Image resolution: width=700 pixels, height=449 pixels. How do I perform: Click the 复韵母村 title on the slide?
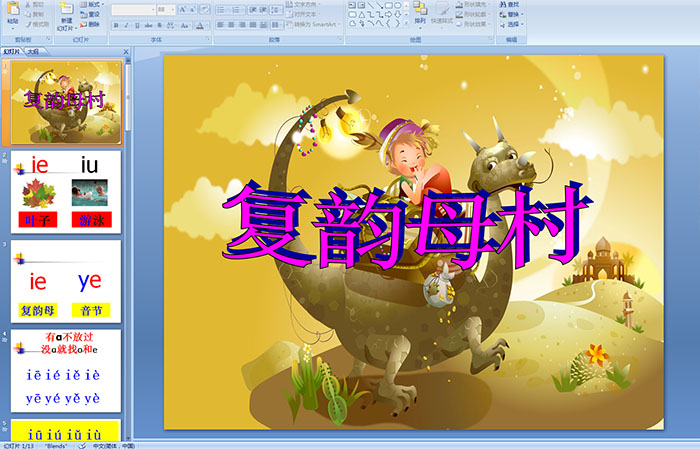(407, 226)
